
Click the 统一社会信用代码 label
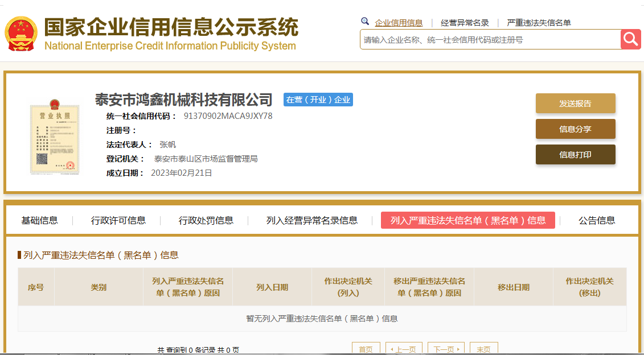(x=142, y=116)
